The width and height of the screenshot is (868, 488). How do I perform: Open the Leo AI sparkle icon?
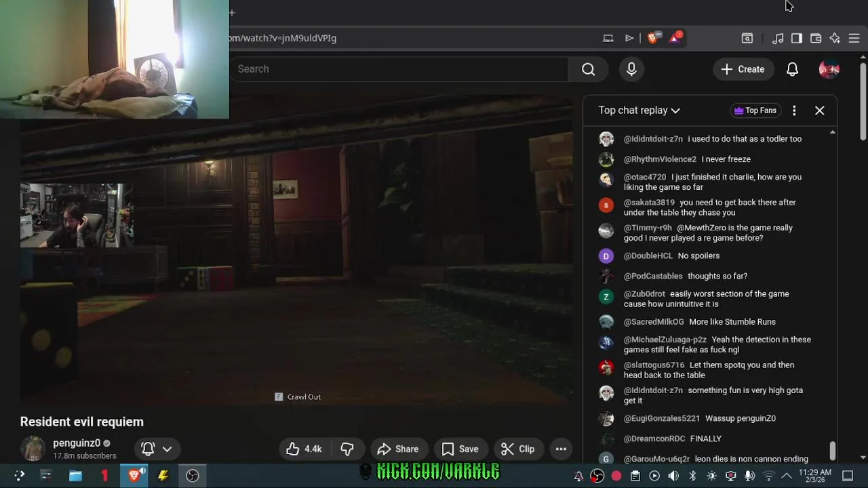835,39
